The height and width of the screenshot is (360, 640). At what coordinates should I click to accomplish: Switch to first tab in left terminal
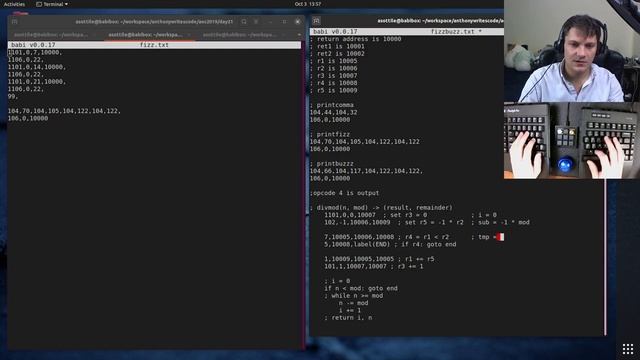(x=51, y=35)
